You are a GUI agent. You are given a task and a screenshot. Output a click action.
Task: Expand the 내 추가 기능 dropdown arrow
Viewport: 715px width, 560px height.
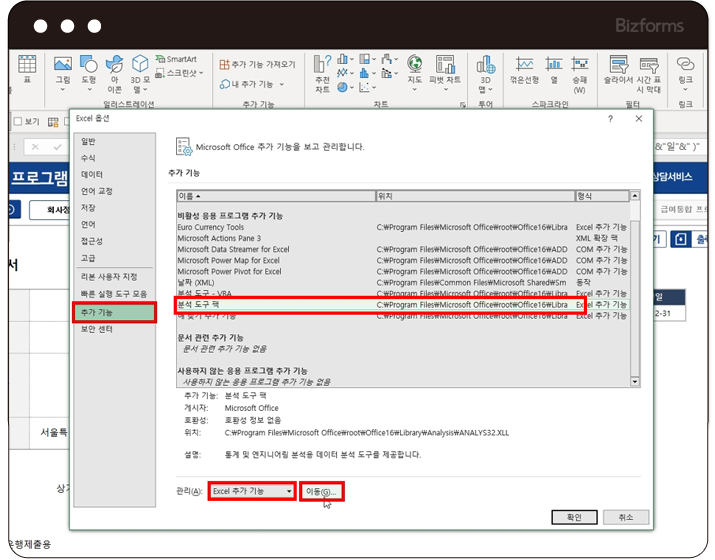point(282,84)
